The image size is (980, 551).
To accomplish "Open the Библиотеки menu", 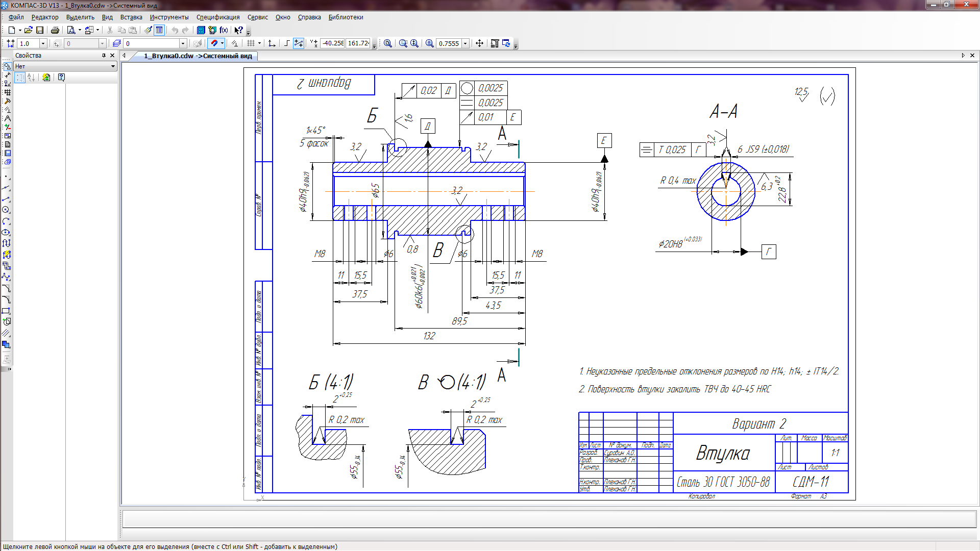I will pyautogui.click(x=346, y=17).
